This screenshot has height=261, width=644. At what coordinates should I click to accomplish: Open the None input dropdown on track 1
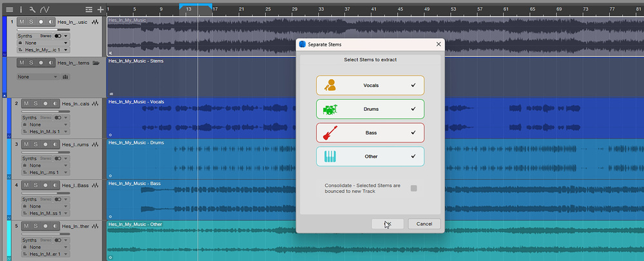click(x=42, y=43)
